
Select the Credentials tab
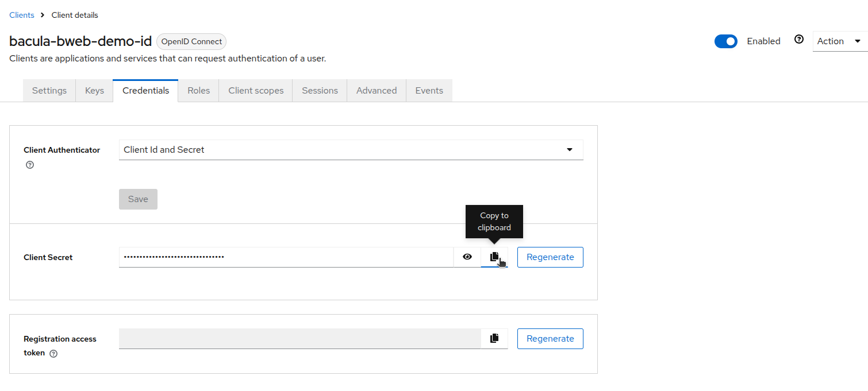pyautogui.click(x=145, y=91)
